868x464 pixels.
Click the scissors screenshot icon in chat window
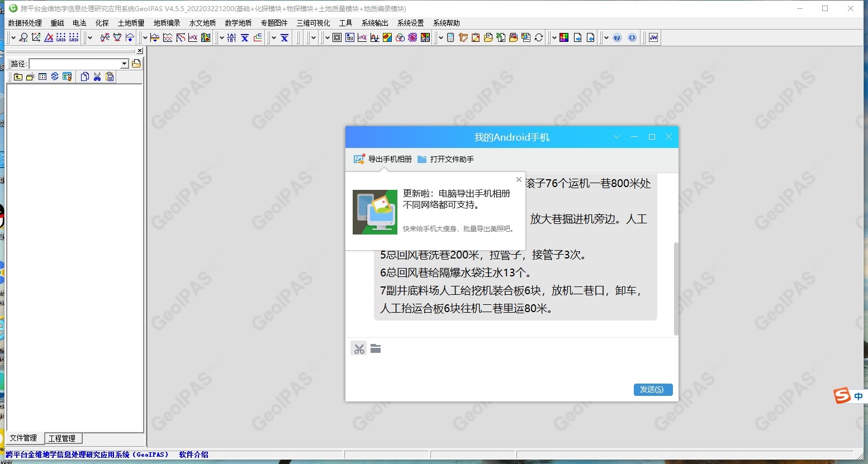coord(359,348)
